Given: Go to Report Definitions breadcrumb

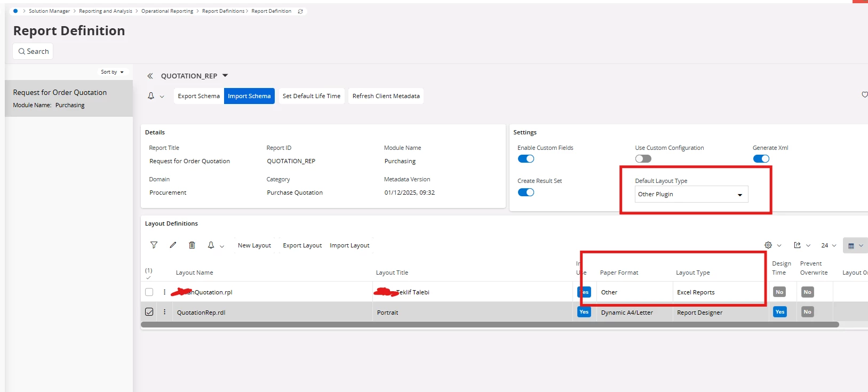Looking at the screenshot, I should 223,11.
